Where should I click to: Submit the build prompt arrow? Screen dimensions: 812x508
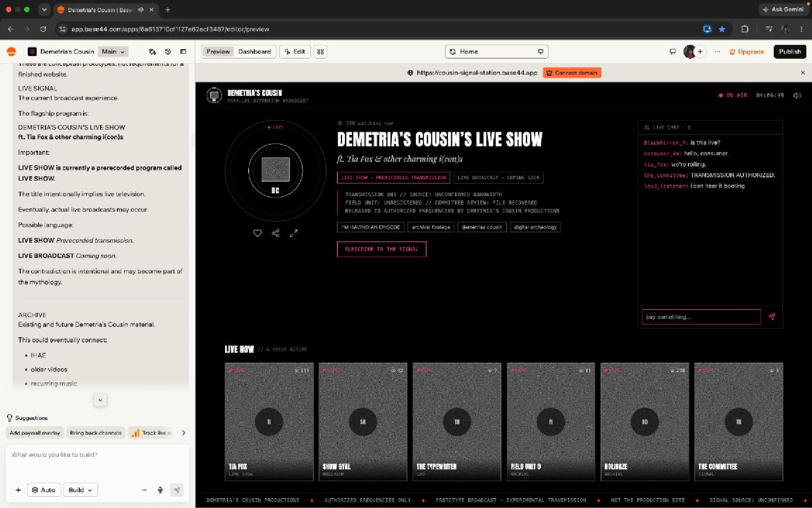pos(177,490)
